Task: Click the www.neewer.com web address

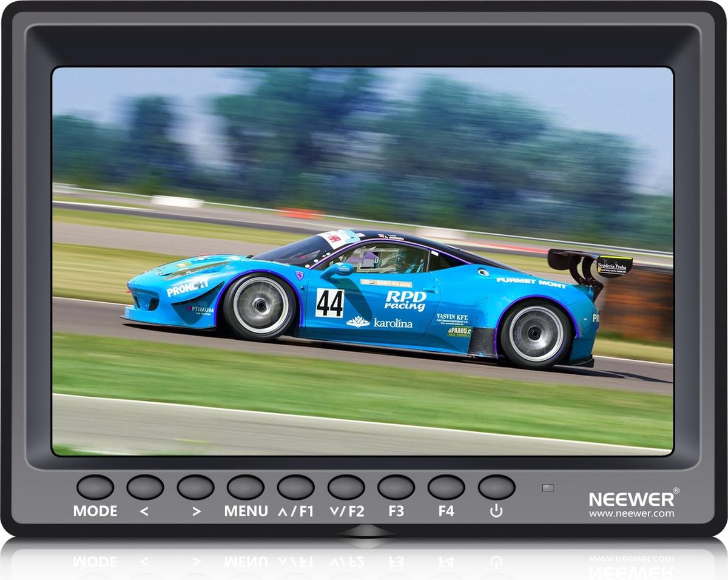Action: pos(631,513)
